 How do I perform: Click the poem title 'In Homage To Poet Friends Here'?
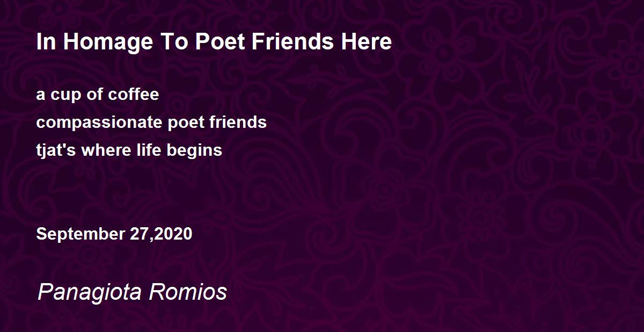coord(214,42)
